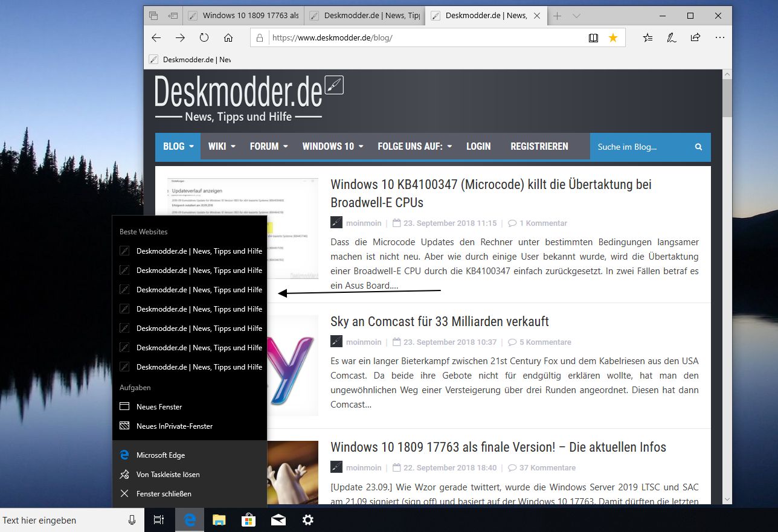Choose 'Neues Fenster' in jump list

pyautogui.click(x=190, y=407)
